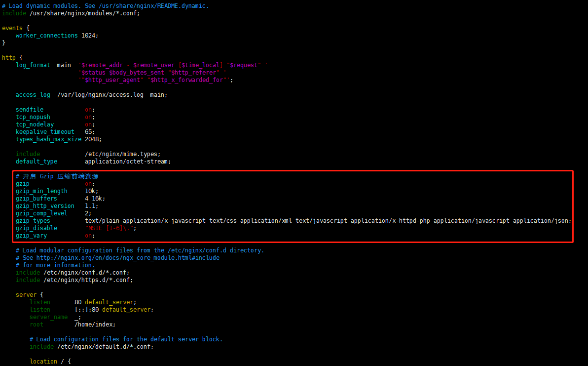Click the server_name directive
This screenshot has height=366, width=588.
click(48, 317)
